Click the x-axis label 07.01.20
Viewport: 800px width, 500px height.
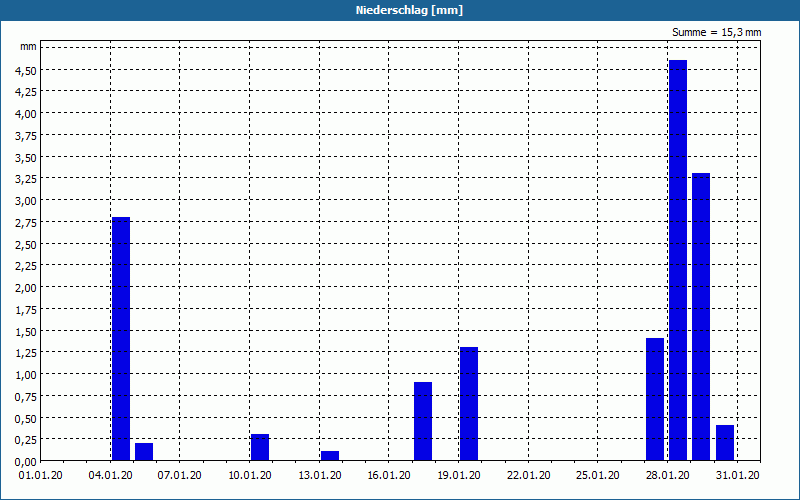click(180, 475)
